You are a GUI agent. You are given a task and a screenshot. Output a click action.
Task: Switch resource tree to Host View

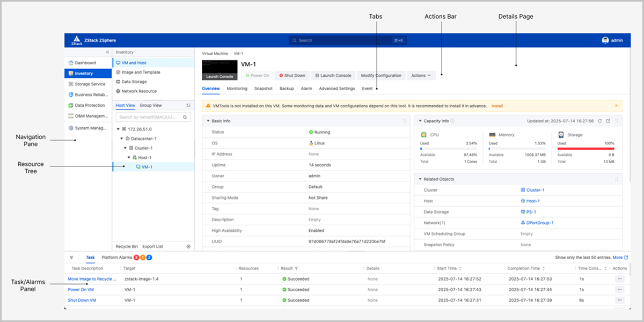(x=126, y=106)
